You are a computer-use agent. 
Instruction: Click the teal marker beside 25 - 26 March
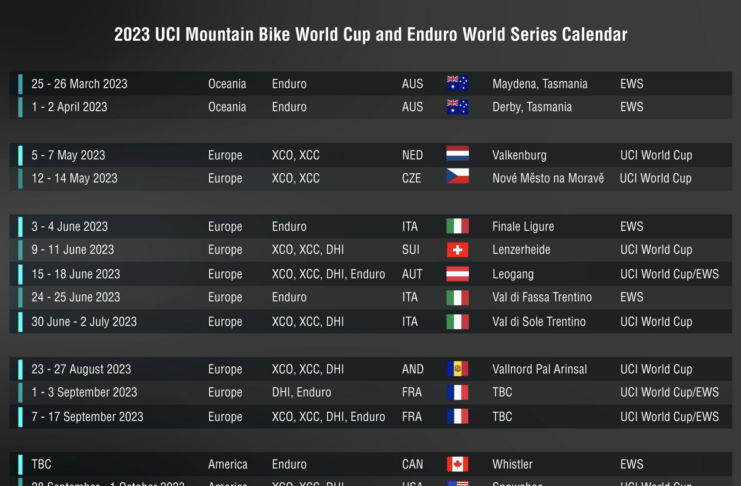pos(19,84)
